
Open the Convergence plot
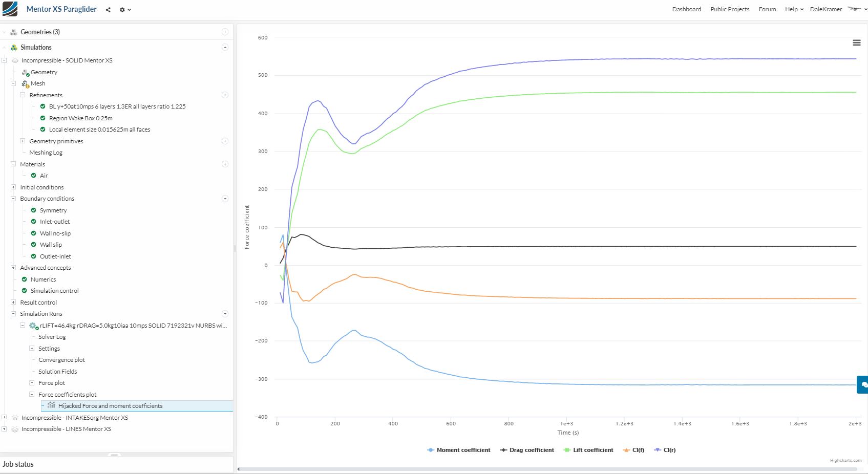(61, 360)
